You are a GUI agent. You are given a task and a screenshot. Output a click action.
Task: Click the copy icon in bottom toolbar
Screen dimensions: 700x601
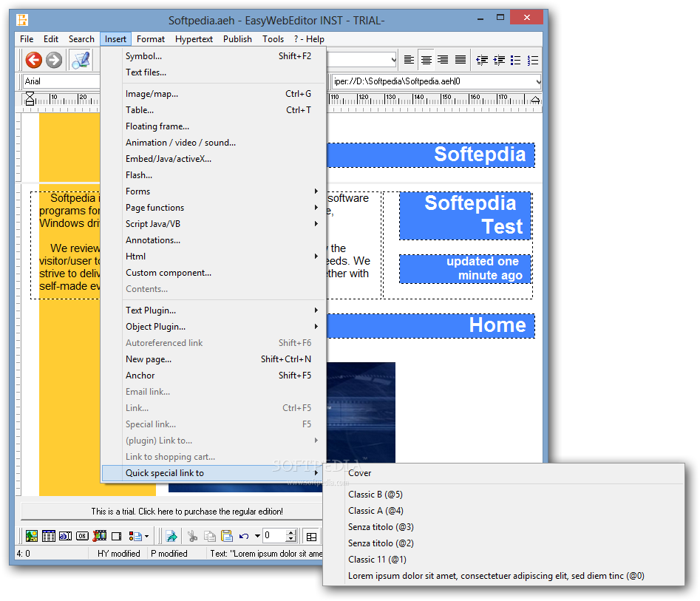[x=210, y=536]
